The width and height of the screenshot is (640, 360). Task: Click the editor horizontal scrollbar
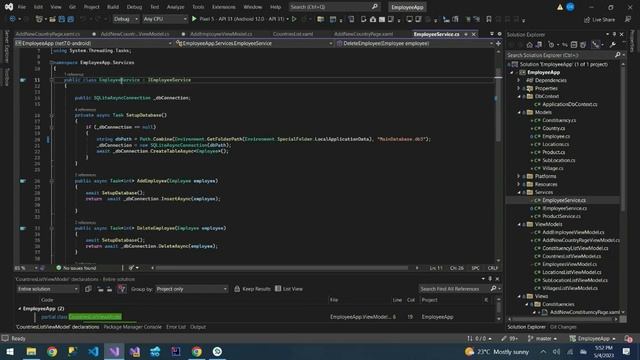282,268
